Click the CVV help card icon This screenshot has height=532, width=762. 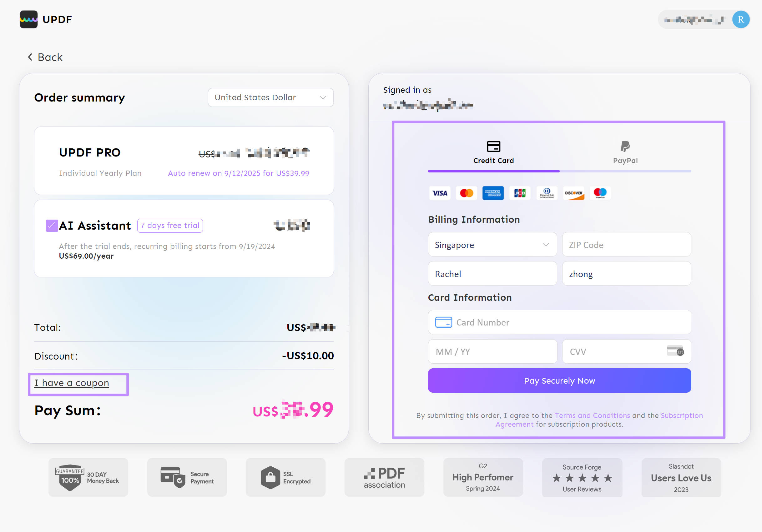[675, 351]
